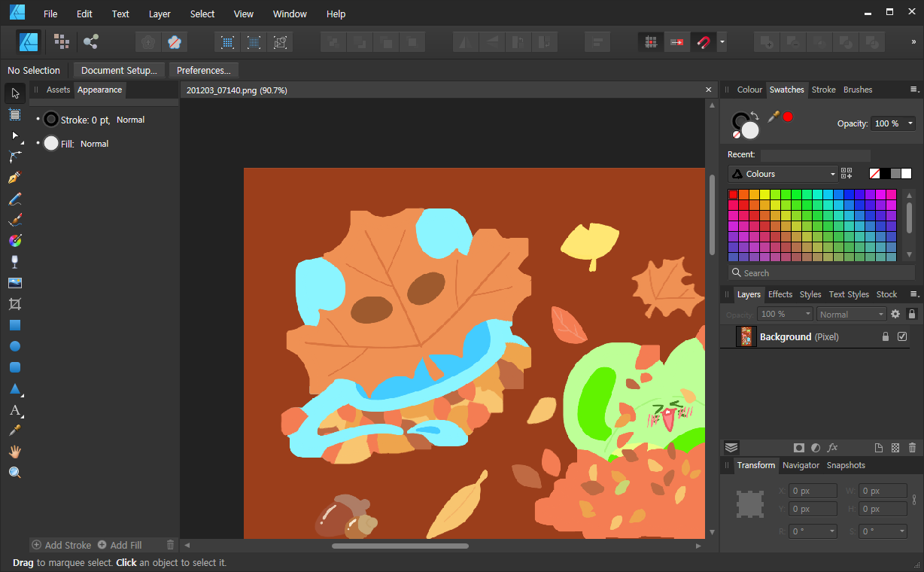924x572 pixels.
Task: Select the Node tool
Action: 15,135
